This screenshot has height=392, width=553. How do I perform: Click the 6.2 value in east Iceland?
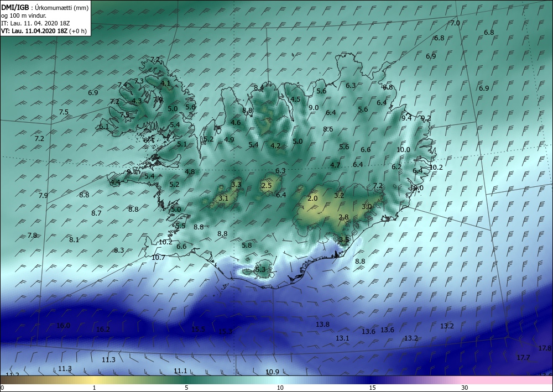coord(397,167)
